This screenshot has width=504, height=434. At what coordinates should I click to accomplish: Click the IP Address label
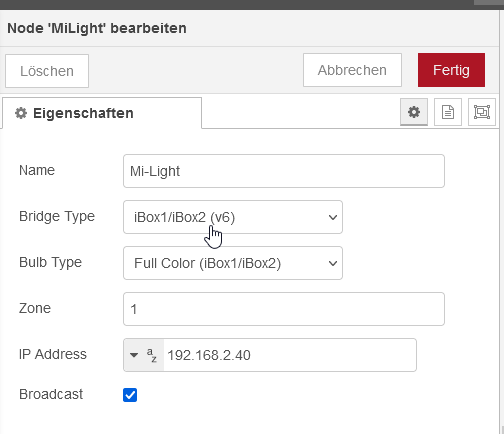53,354
